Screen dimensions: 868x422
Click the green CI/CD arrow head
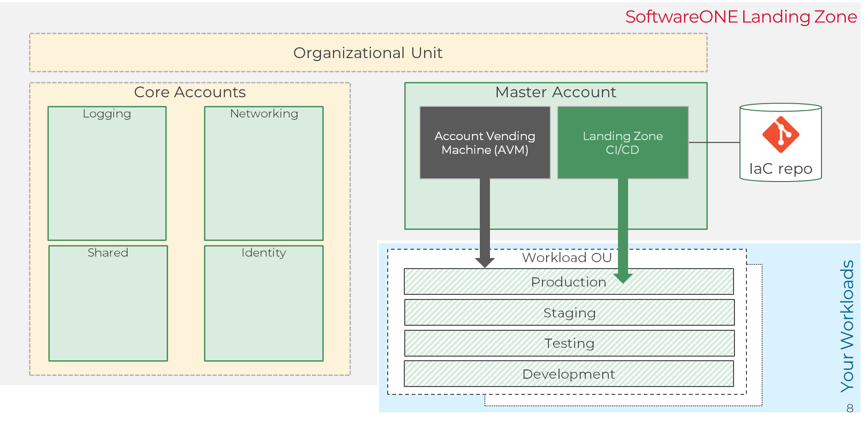[623, 278]
